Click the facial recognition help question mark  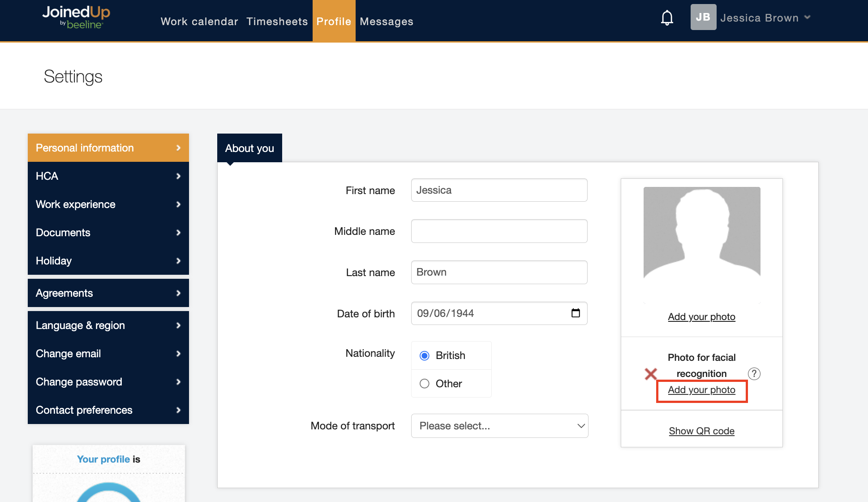[754, 374]
